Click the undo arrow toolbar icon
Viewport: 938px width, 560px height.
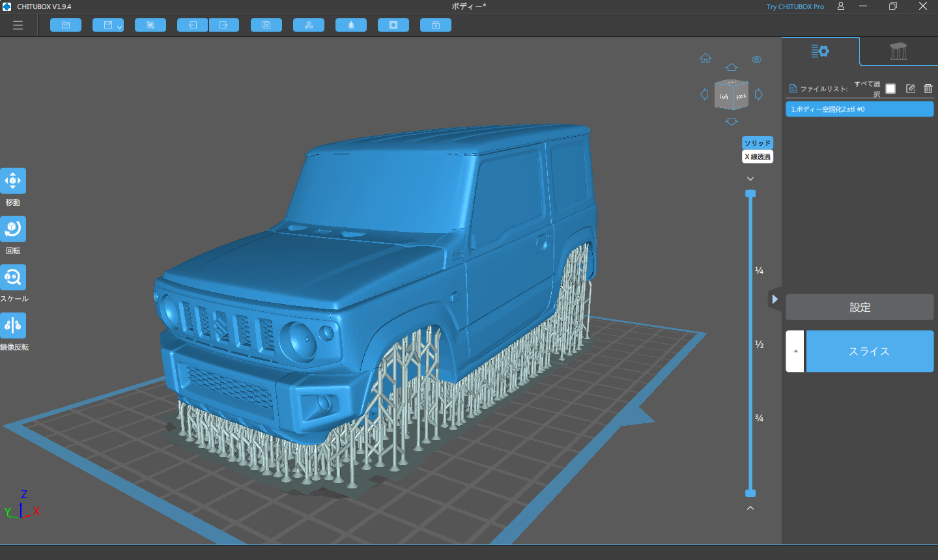[x=193, y=25]
